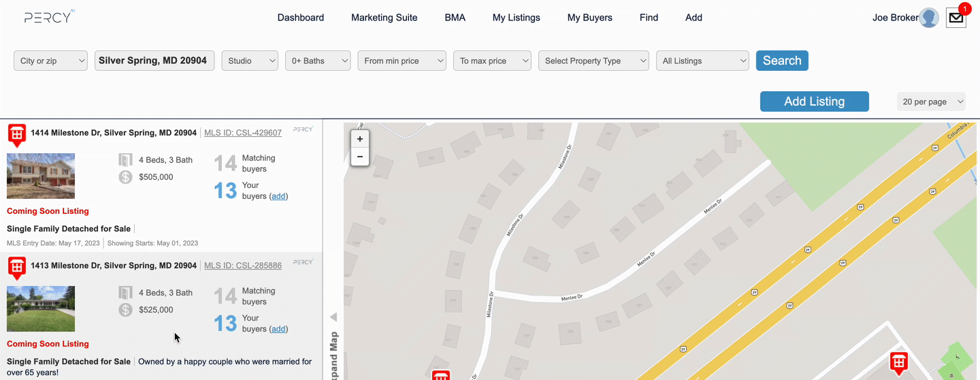Click red house marker on 1414 Milestone listing
The width and height of the screenshot is (980, 380).
(x=17, y=134)
